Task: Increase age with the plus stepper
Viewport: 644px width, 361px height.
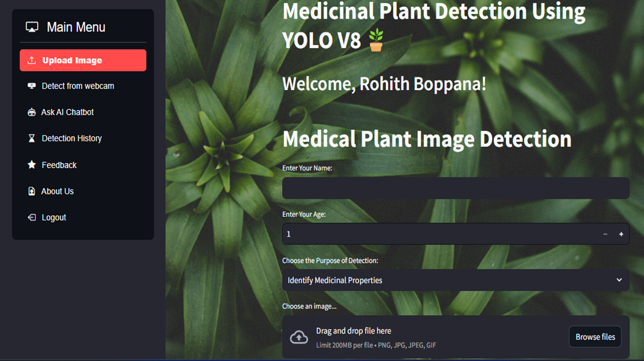Action: click(621, 234)
